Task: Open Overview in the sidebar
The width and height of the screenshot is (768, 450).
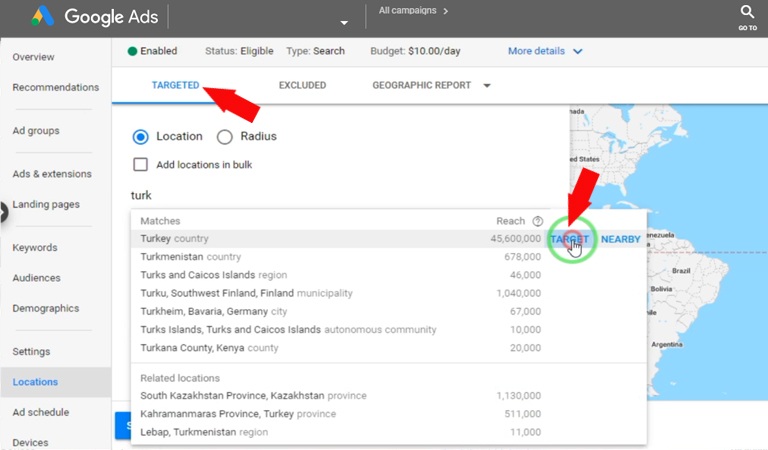Action: [x=33, y=57]
